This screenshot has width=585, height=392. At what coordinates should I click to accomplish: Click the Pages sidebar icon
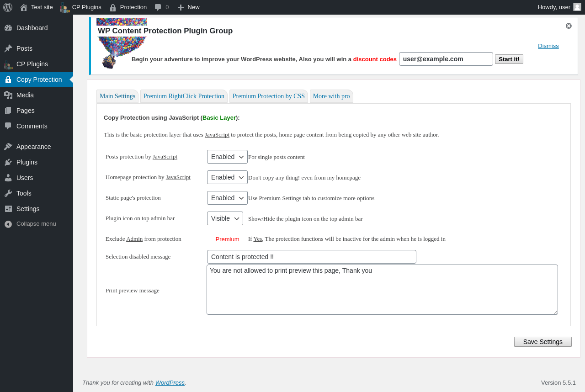coord(8,111)
